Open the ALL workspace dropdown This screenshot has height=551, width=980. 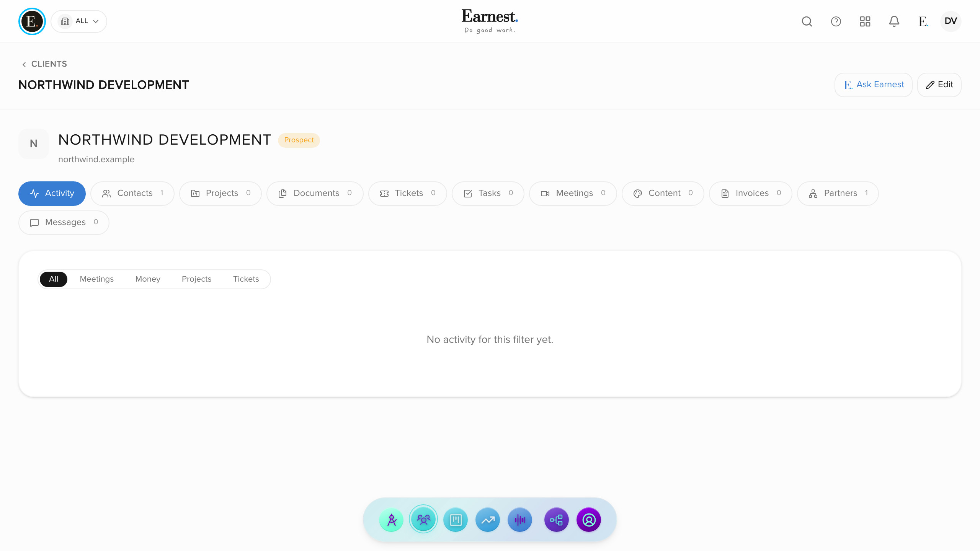pos(79,21)
